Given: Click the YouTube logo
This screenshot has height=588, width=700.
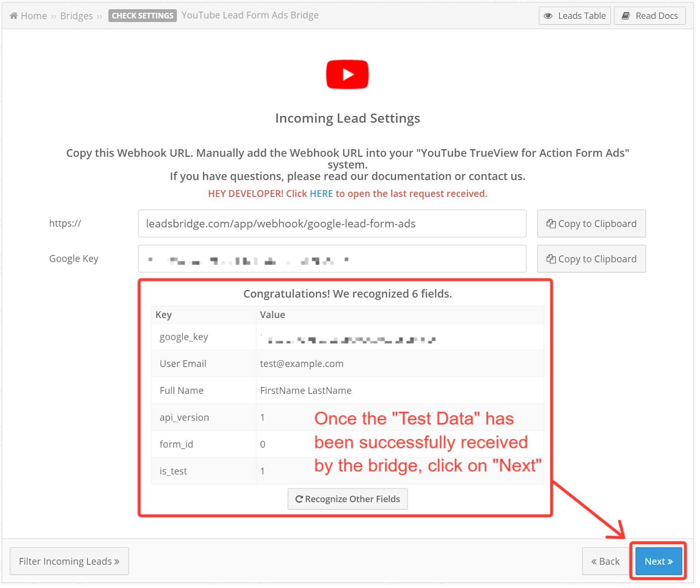Looking at the screenshot, I should [347, 74].
